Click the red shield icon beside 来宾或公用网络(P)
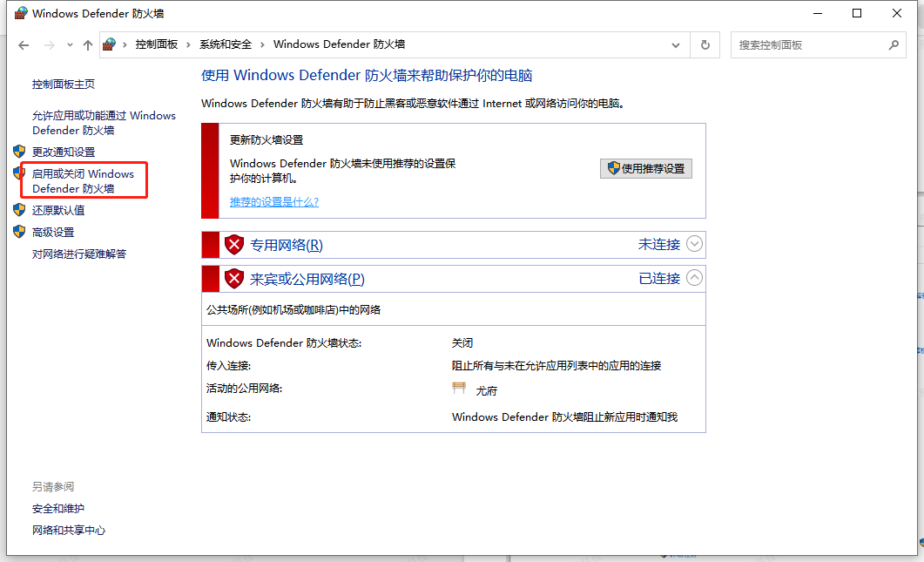The image size is (924, 562). 234,278
